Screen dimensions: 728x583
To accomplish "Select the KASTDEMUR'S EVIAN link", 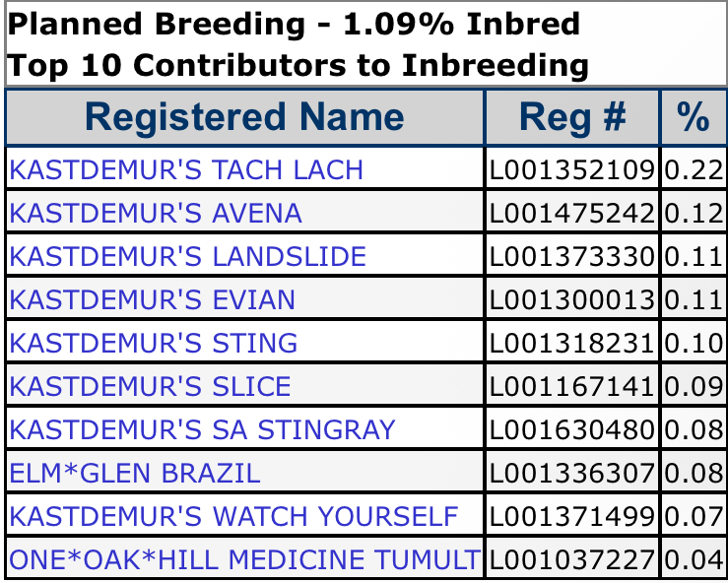I will coord(152,300).
